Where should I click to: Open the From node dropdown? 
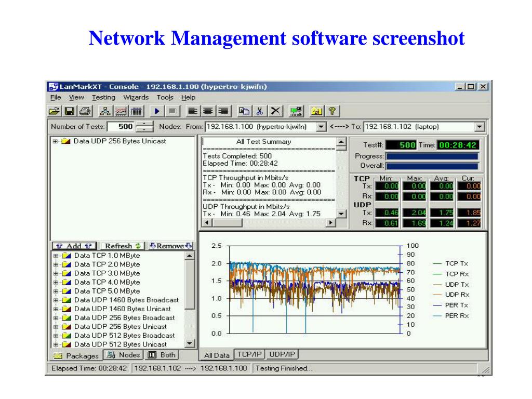321,127
